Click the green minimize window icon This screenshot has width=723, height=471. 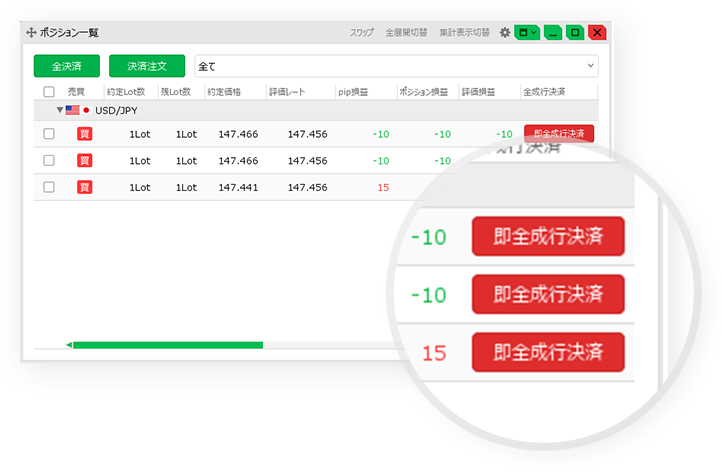tap(553, 32)
